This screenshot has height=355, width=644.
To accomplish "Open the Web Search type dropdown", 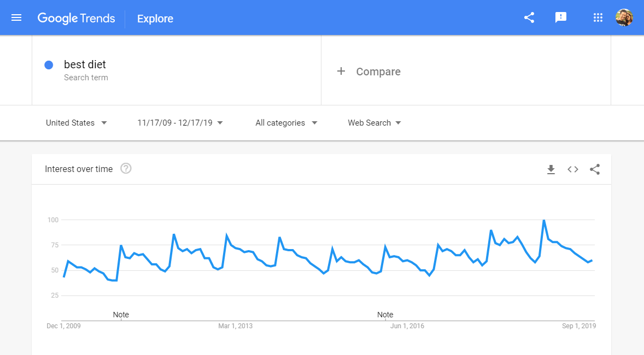I will click(374, 123).
